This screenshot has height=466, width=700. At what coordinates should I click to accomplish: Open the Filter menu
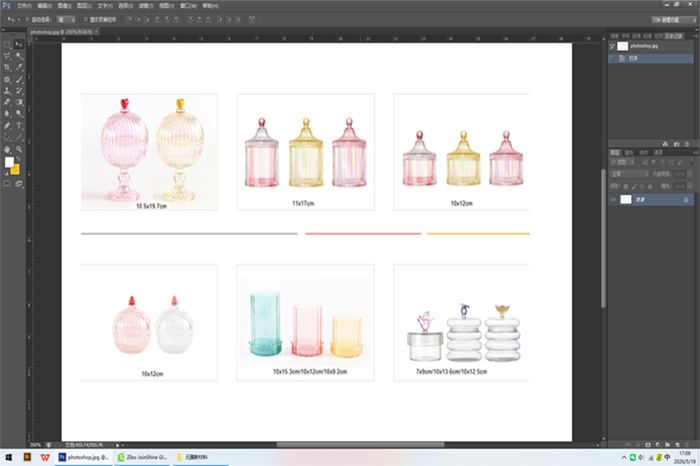(146, 6)
